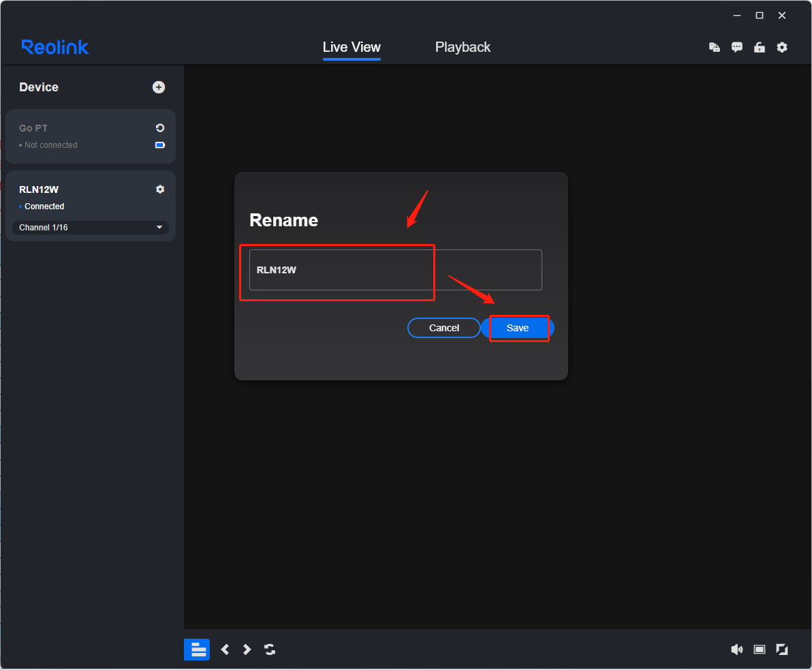Open the feedback chat icon

737,47
